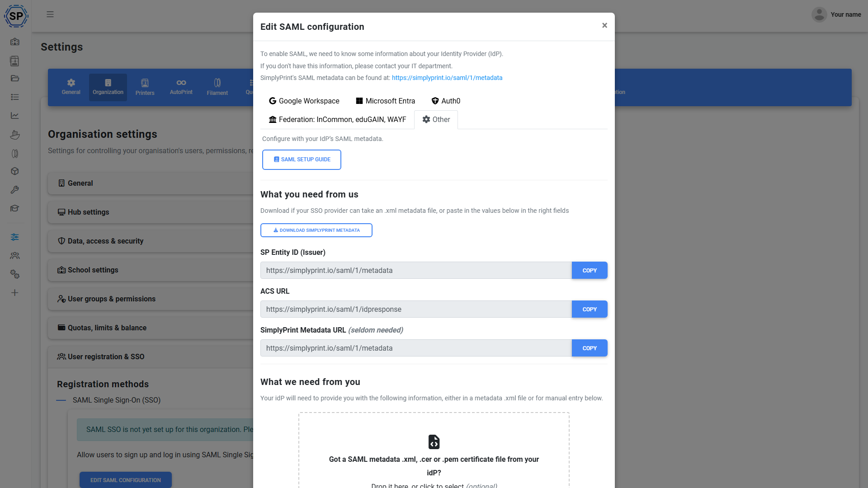
Task: Click Download SimplyPrint Metadata button
Action: coord(316,230)
